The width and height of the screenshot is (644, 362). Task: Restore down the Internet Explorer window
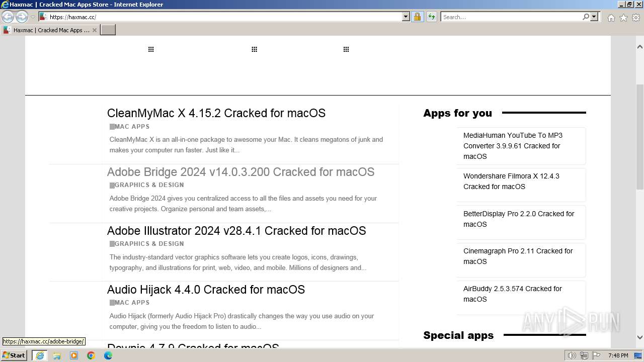click(629, 5)
